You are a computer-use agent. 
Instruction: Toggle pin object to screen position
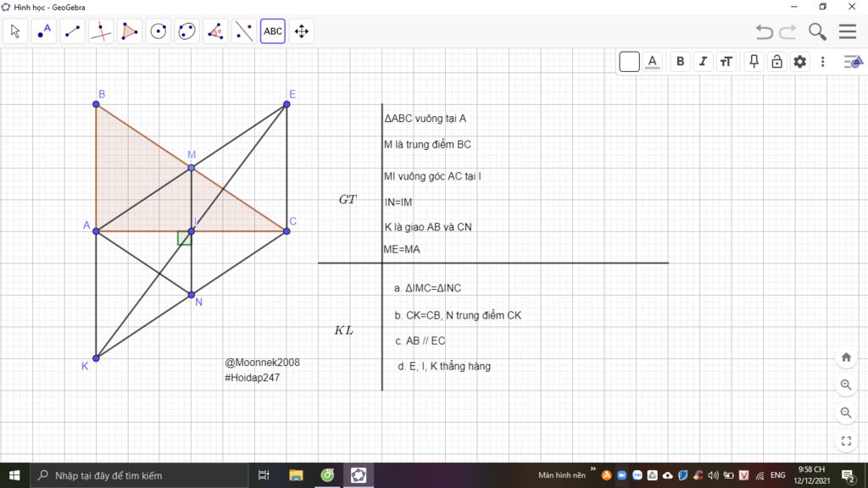[x=754, y=61]
